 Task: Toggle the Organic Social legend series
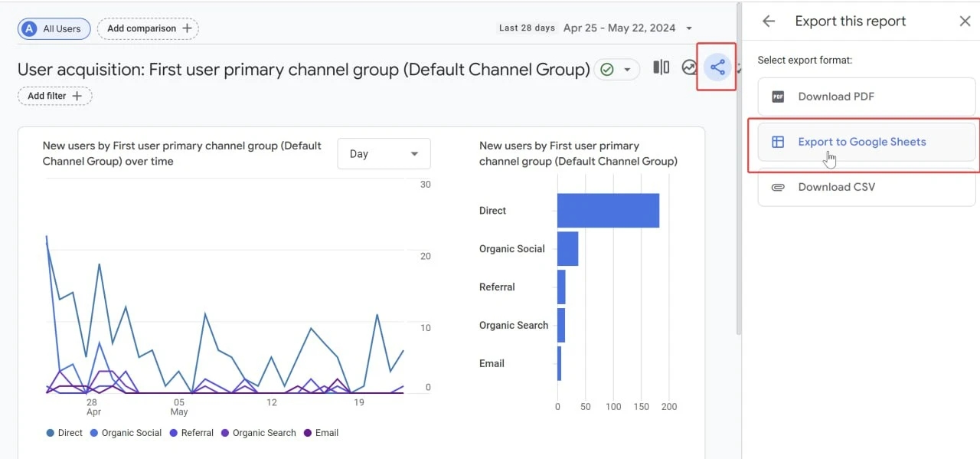126,433
